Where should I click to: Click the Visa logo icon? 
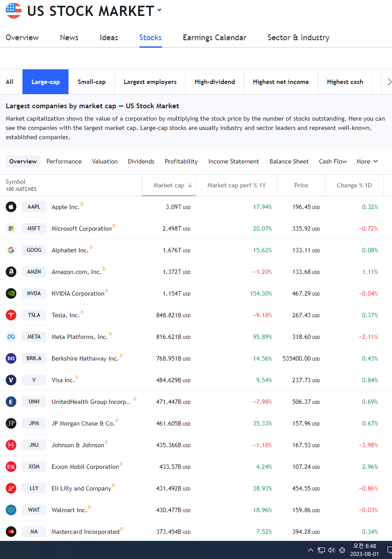pyautogui.click(x=11, y=380)
